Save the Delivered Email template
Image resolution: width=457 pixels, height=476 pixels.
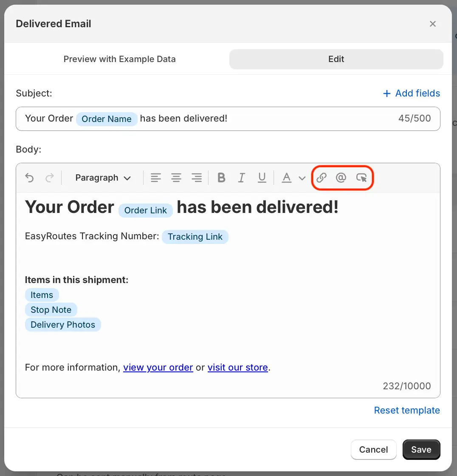[421, 450]
